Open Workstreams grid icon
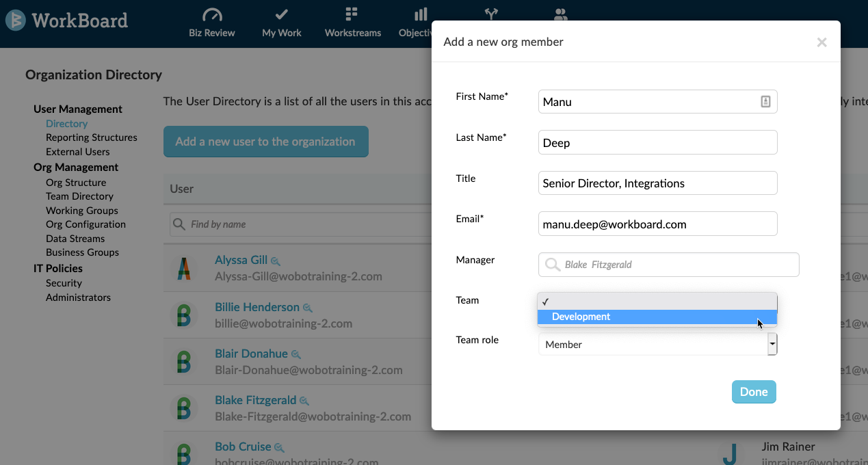868x465 pixels. pyautogui.click(x=352, y=14)
